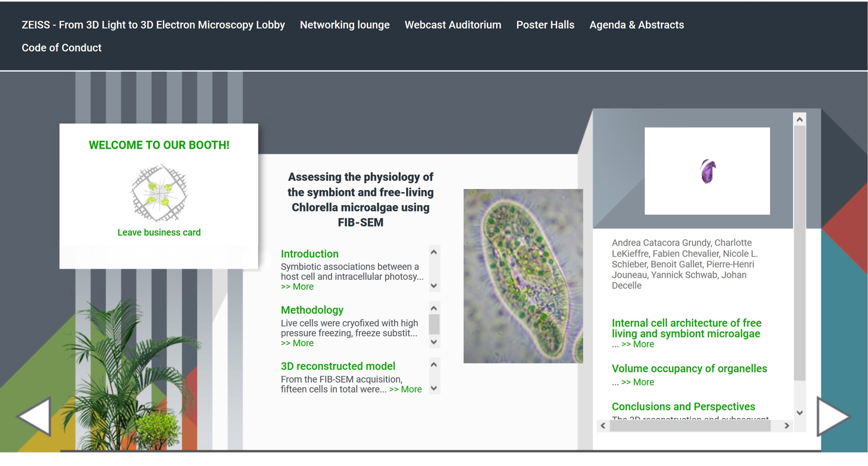868x466 pixels.
Task: Click the Leave business card link
Action: coord(158,232)
